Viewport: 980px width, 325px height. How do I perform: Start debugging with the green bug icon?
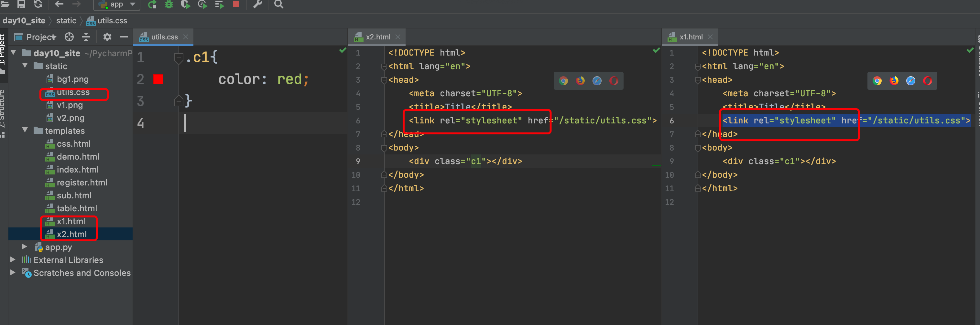(169, 5)
